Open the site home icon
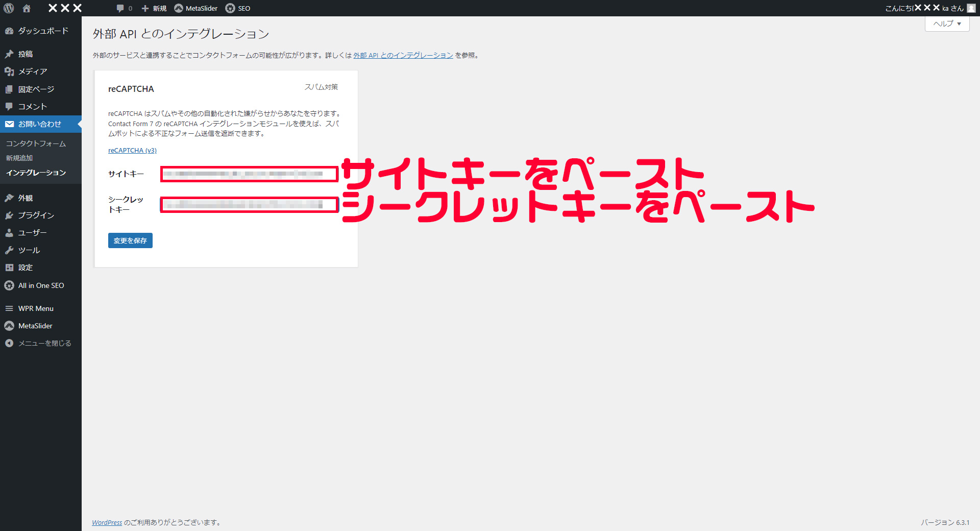Viewport: 980px width, 531px height. (x=27, y=8)
